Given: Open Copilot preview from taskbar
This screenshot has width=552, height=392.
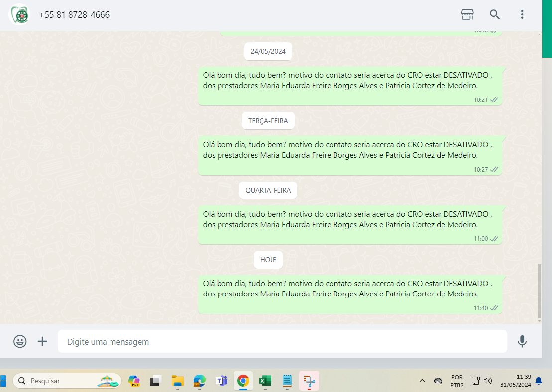Looking at the screenshot, I should (x=134, y=381).
